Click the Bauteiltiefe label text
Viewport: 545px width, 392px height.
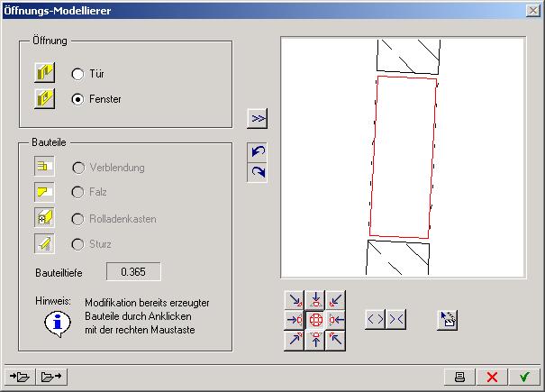59,273
